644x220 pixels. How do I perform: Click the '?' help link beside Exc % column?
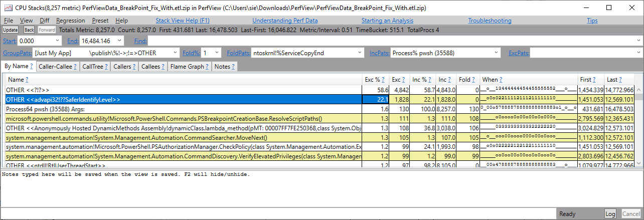pyautogui.click(x=382, y=80)
